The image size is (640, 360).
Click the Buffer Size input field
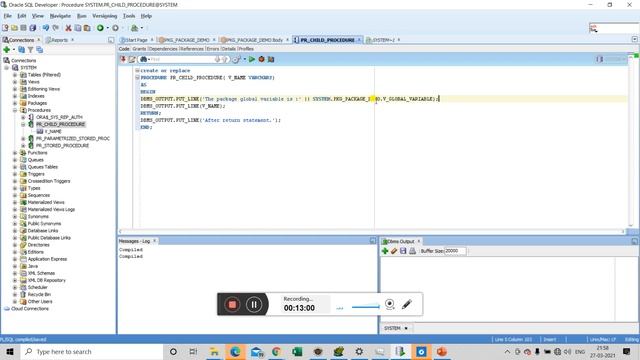click(x=455, y=251)
